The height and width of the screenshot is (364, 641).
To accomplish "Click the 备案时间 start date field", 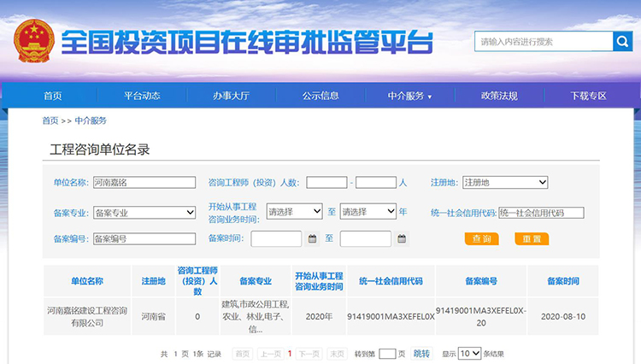I will (276, 238).
